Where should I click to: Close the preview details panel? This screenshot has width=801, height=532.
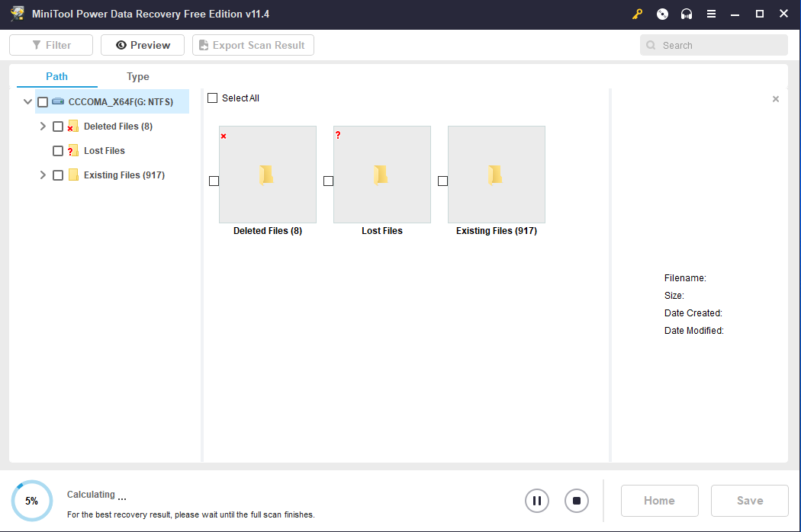click(776, 99)
